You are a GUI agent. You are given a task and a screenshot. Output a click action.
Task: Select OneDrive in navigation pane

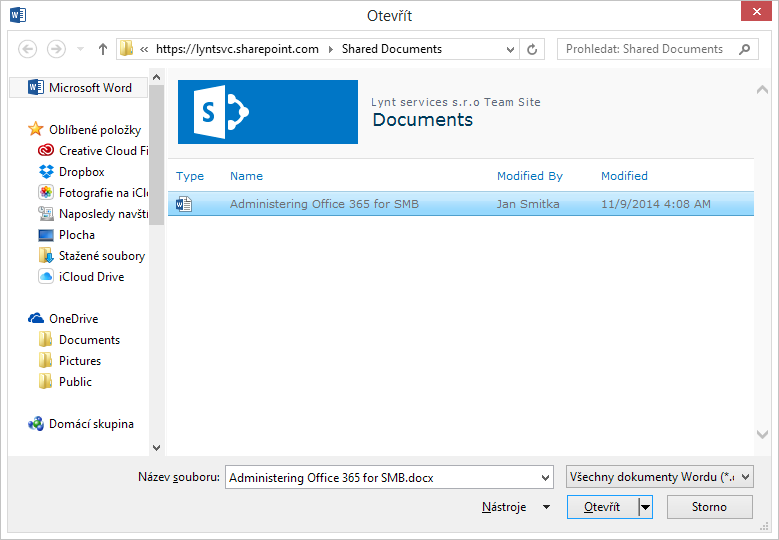74,318
